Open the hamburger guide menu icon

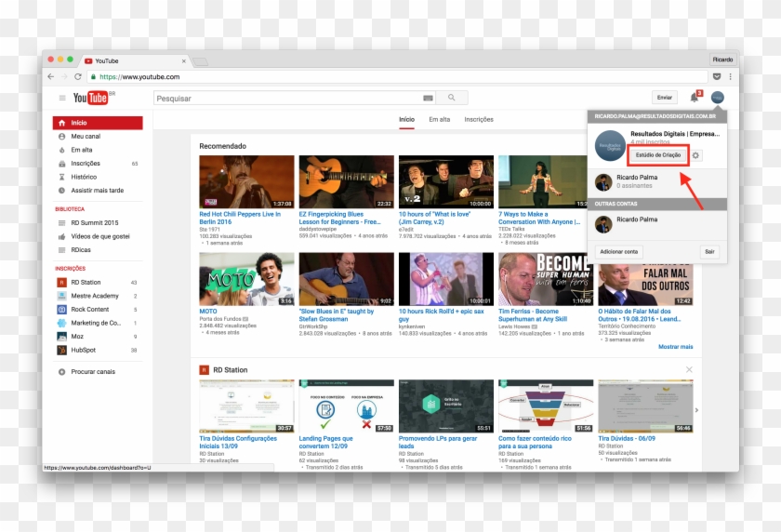[x=62, y=98]
